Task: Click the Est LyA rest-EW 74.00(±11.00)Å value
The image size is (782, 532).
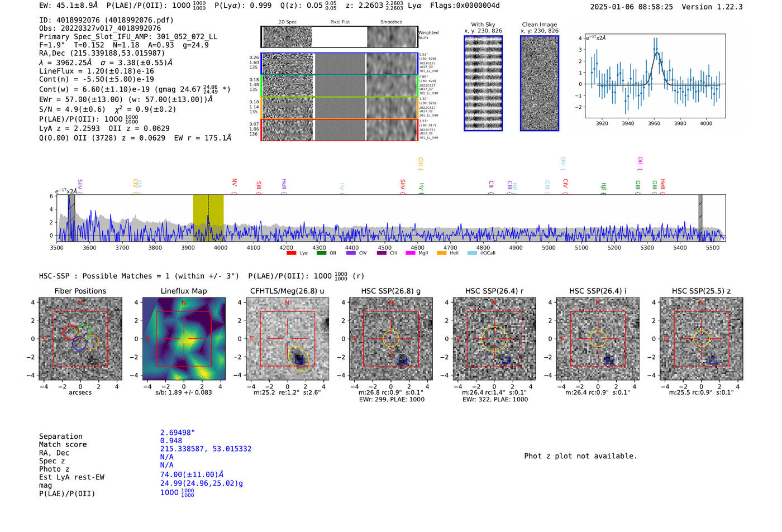Action: [192, 475]
